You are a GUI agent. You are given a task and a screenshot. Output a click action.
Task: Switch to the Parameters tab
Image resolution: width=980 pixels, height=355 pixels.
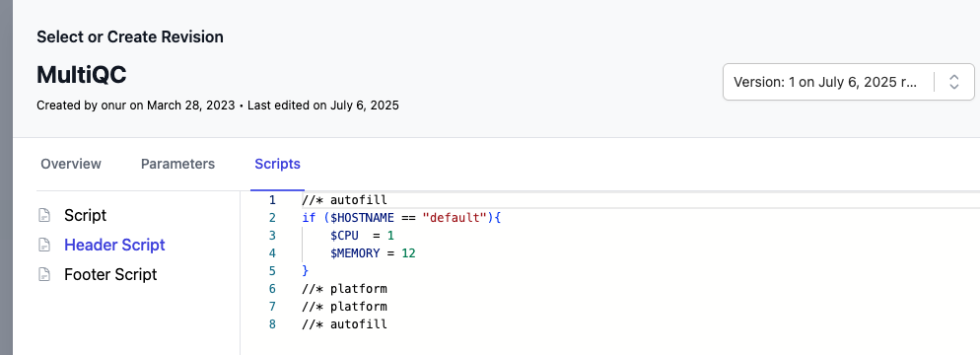coord(177,164)
